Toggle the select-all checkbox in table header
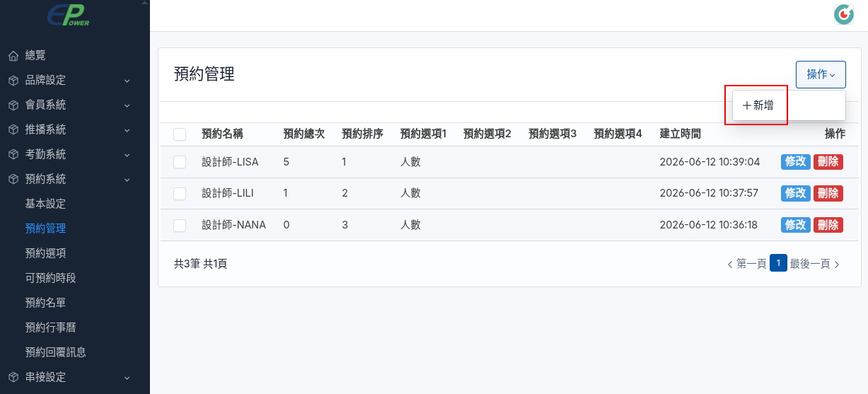 point(180,134)
